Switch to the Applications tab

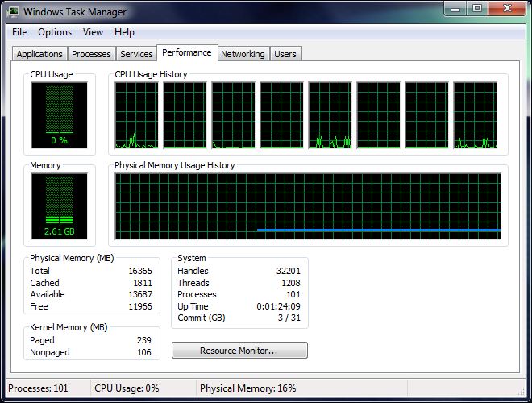39,54
